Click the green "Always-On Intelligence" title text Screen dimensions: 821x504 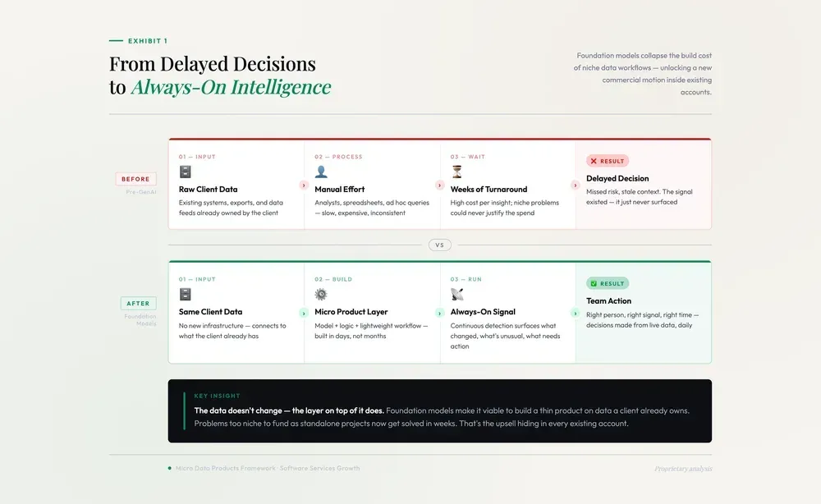click(231, 87)
